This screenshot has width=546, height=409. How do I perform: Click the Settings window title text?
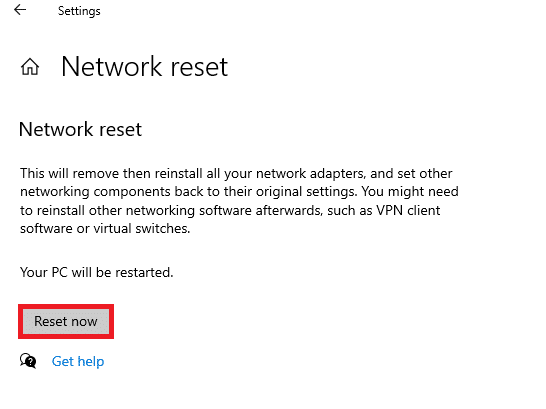tap(79, 11)
